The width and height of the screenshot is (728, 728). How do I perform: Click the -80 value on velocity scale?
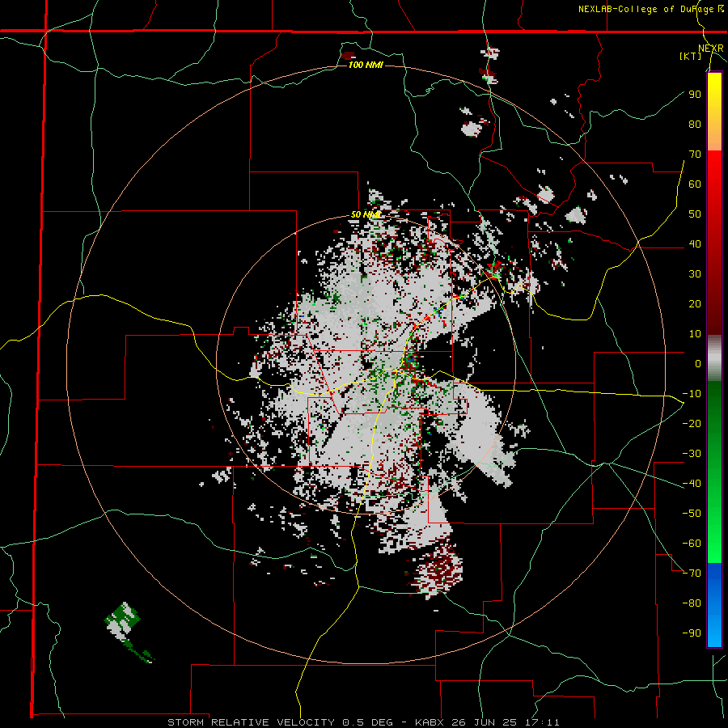[692, 603]
